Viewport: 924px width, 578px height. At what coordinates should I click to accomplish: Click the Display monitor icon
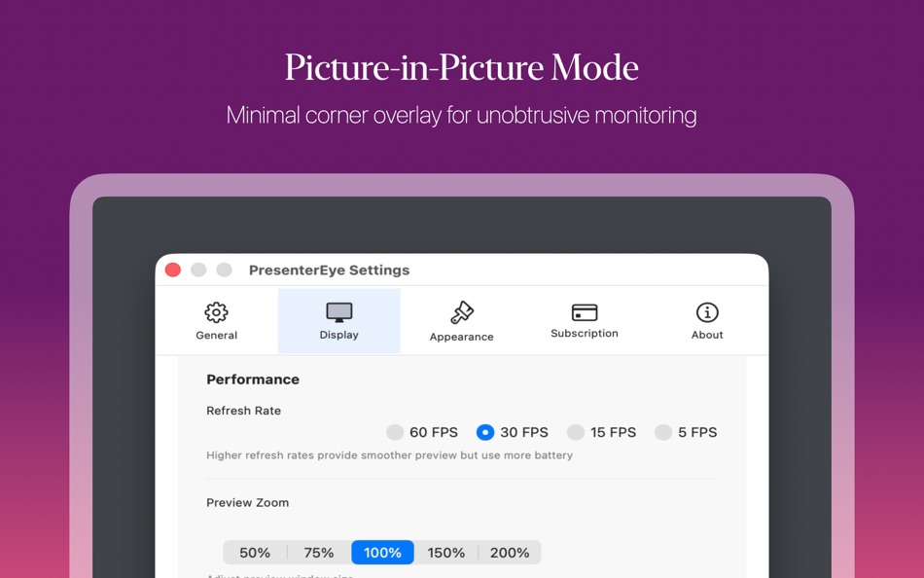pos(338,312)
